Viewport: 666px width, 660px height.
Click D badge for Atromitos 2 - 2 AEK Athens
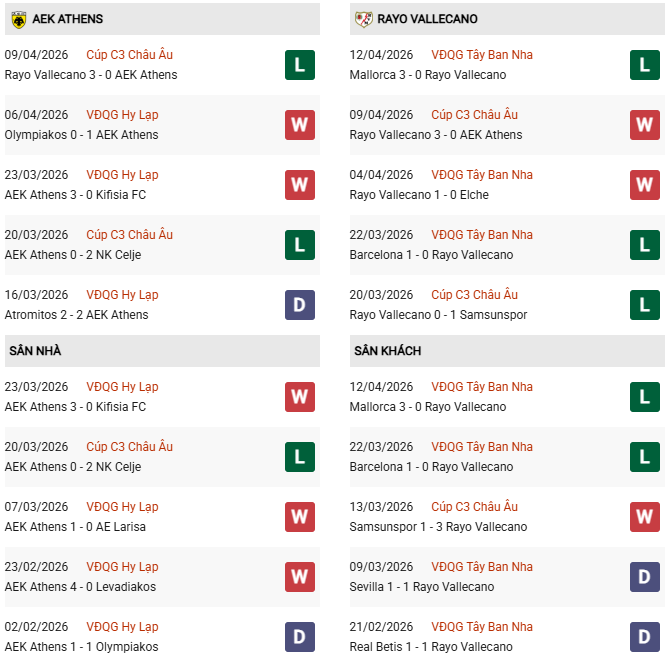point(300,305)
